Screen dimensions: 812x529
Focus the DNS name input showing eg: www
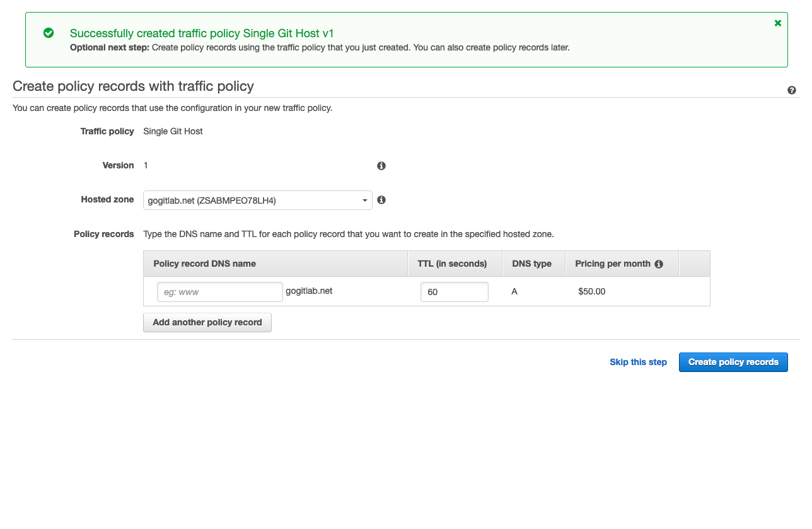(x=219, y=291)
